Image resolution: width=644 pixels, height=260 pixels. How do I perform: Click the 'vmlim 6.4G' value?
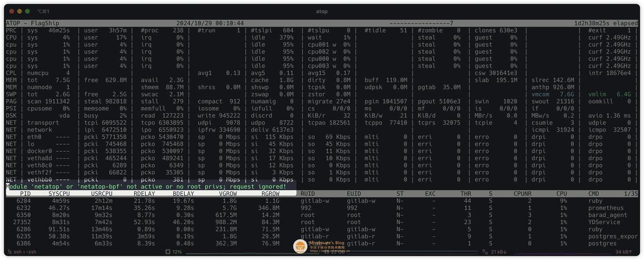point(610,94)
